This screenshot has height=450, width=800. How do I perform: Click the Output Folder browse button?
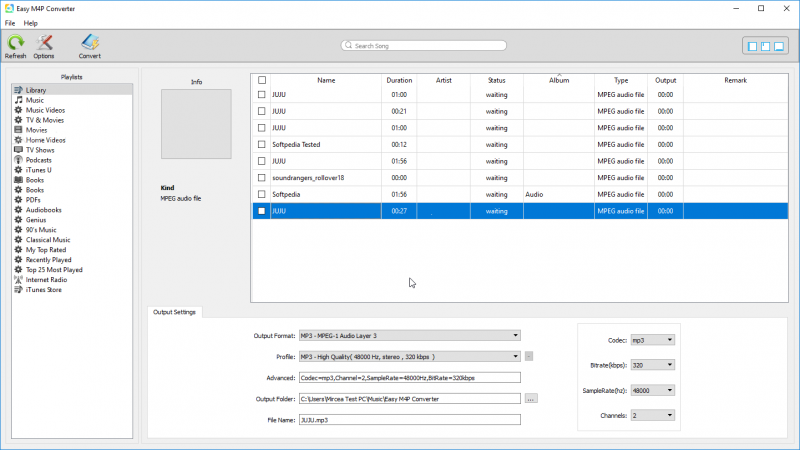coord(531,398)
